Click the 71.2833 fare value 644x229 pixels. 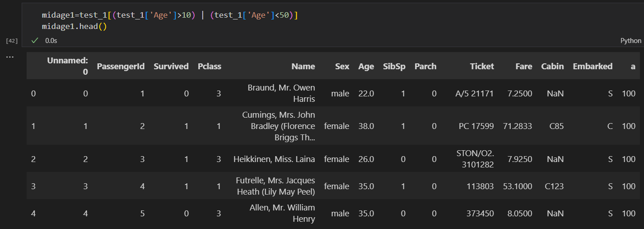click(517, 126)
